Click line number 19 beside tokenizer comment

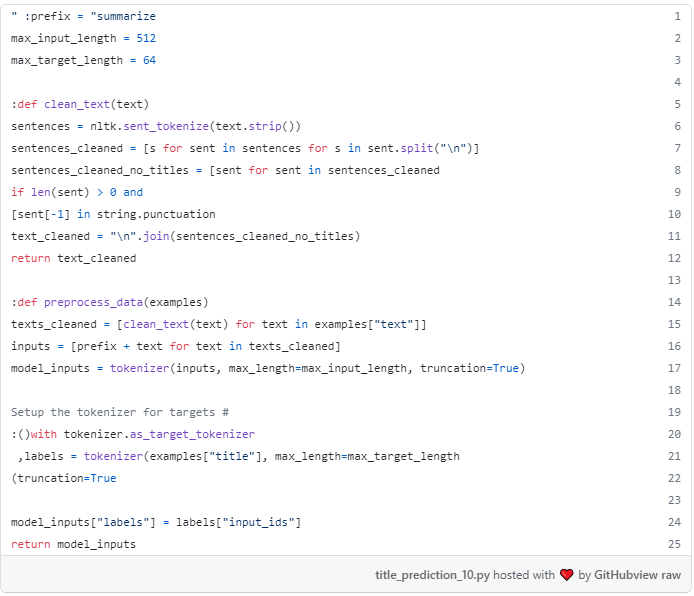[674, 412]
